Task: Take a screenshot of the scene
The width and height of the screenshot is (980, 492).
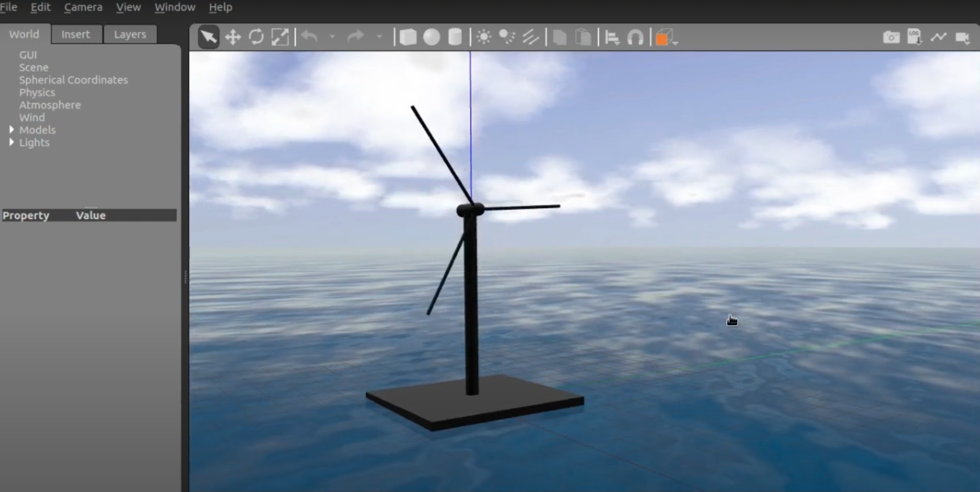Action: [x=891, y=37]
